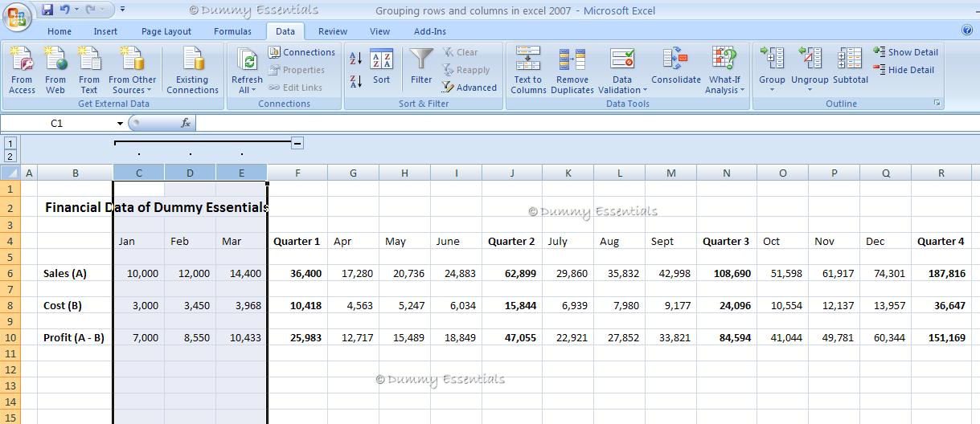Open the Name Box dropdown arrow

pyautogui.click(x=120, y=124)
